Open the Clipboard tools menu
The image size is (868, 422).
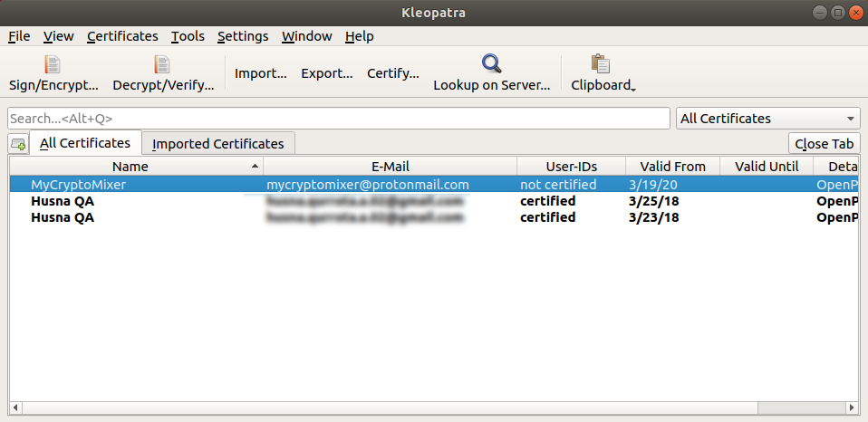603,73
